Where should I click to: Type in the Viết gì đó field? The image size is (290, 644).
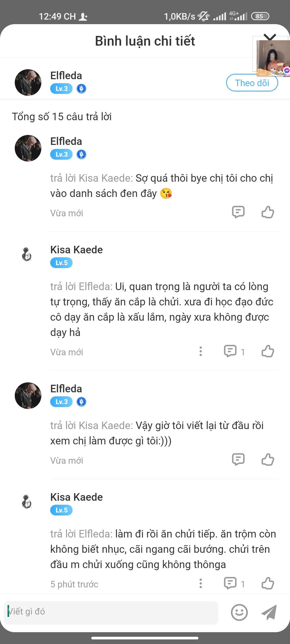click(111, 612)
